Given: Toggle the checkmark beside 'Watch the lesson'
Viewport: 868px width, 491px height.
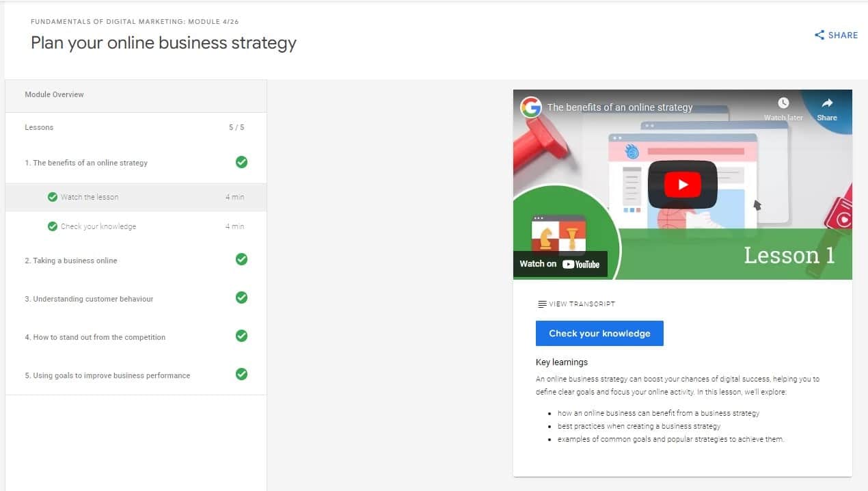Looking at the screenshot, I should point(53,196).
